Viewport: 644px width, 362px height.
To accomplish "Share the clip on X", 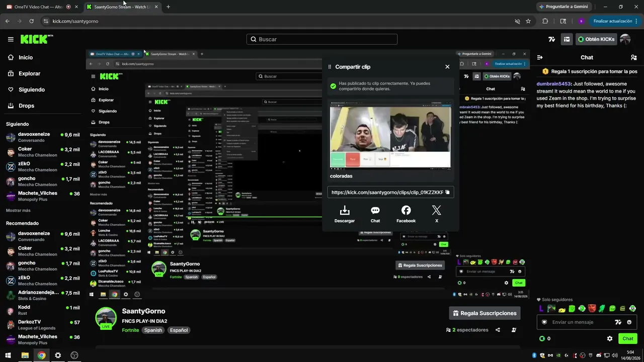I will pyautogui.click(x=436, y=214).
